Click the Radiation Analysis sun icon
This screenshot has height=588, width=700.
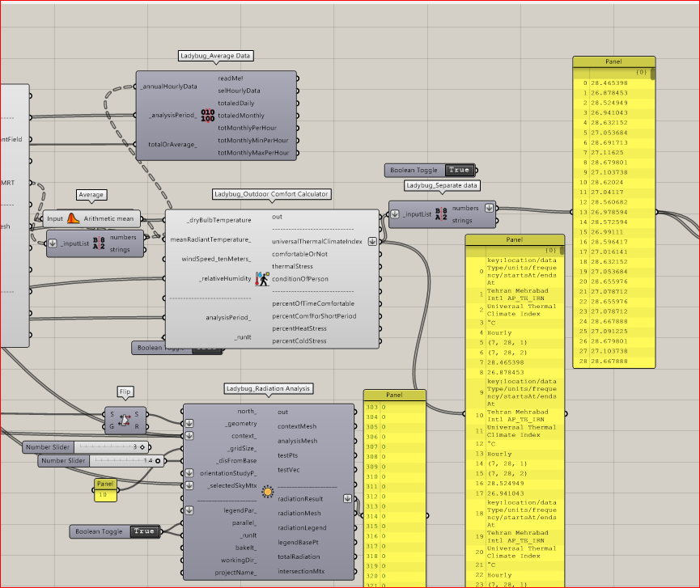[267, 492]
